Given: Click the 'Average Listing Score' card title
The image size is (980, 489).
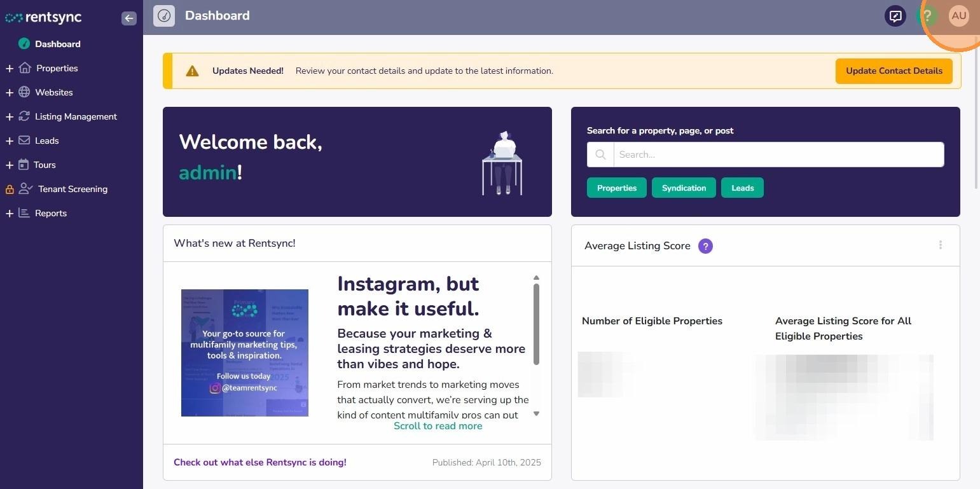Looking at the screenshot, I should click(x=637, y=246).
